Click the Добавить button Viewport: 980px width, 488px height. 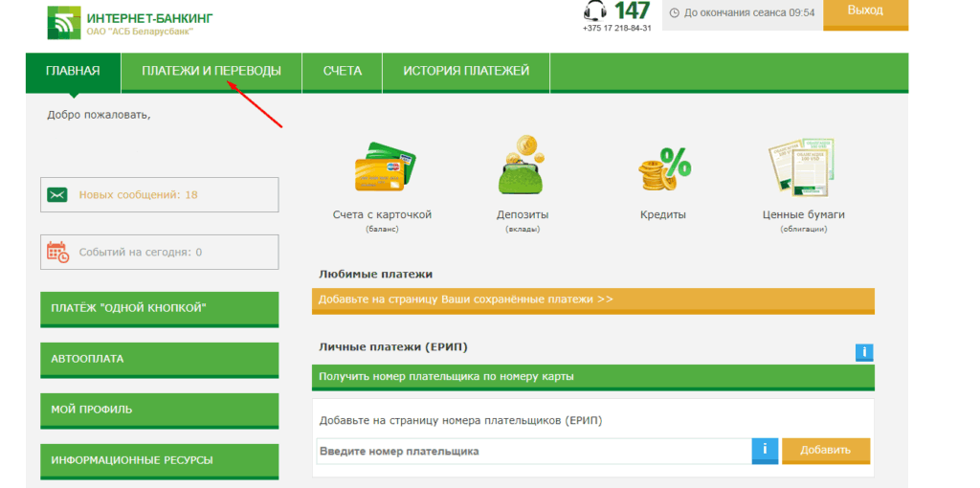click(825, 451)
